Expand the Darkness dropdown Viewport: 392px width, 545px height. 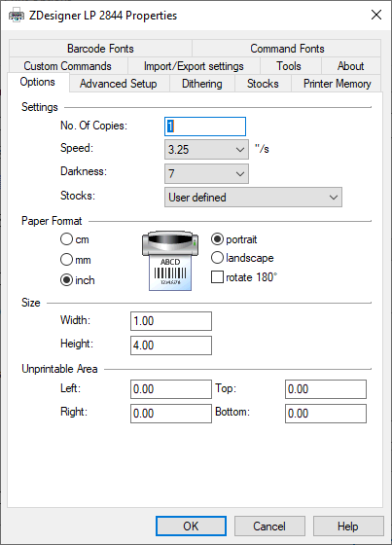pyautogui.click(x=206, y=173)
